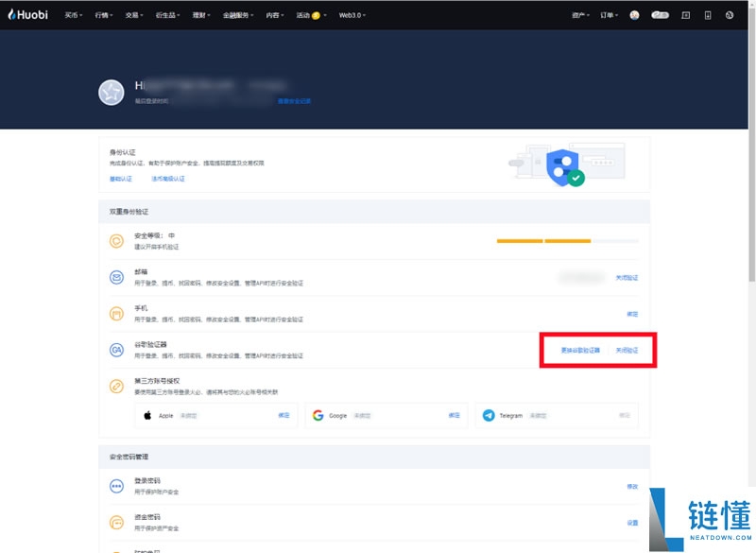Click the Google Authenticator GA icon
This screenshot has height=553, width=756.
click(x=116, y=350)
